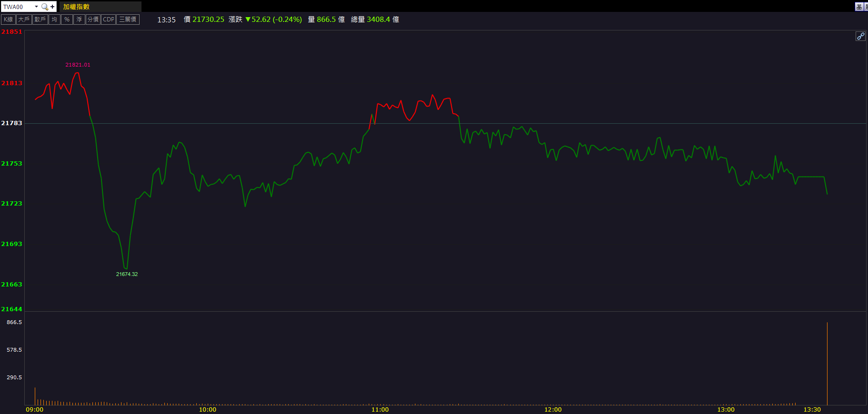Select the 大戶 toolbar button
Viewport: 868px width, 414px height.
click(24, 20)
